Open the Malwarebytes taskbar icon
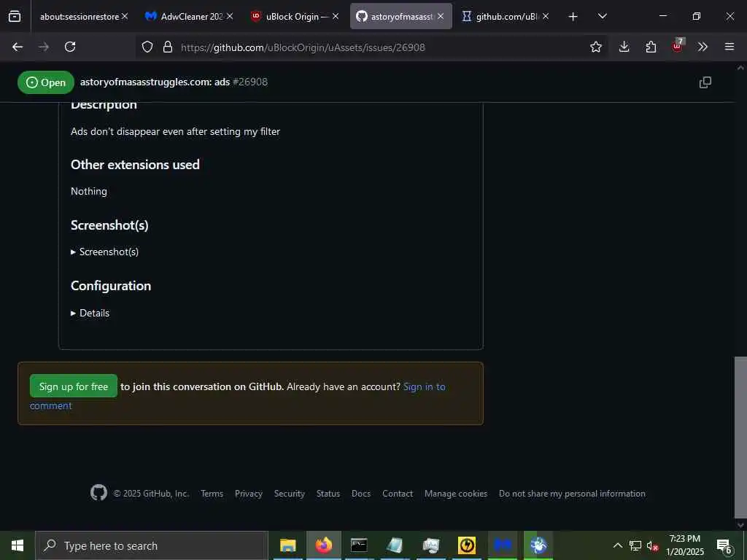This screenshot has width=747, height=560. (503, 545)
